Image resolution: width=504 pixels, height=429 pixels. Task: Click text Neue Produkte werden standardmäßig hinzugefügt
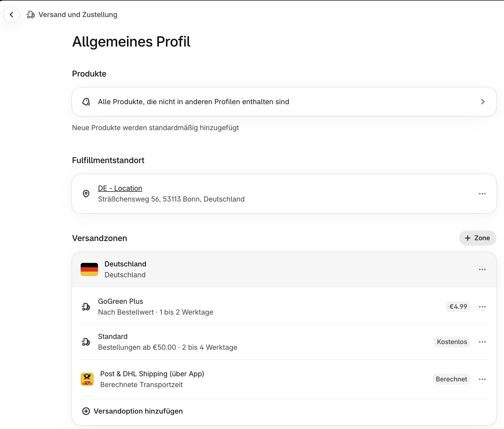click(155, 128)
